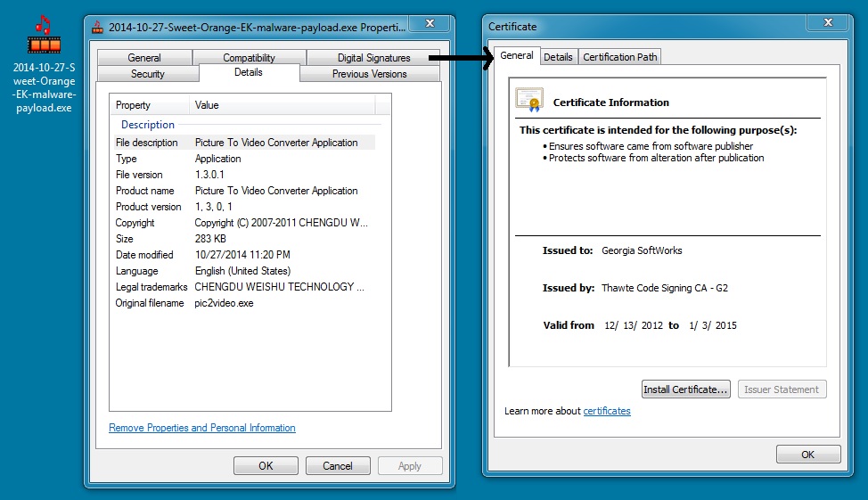Select the File description row
Screen dimensions: 868x500
click(244, 143)
